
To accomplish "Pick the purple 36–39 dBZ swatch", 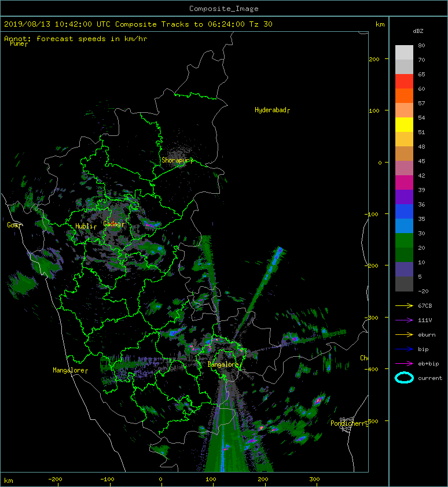I will point(404,197).
